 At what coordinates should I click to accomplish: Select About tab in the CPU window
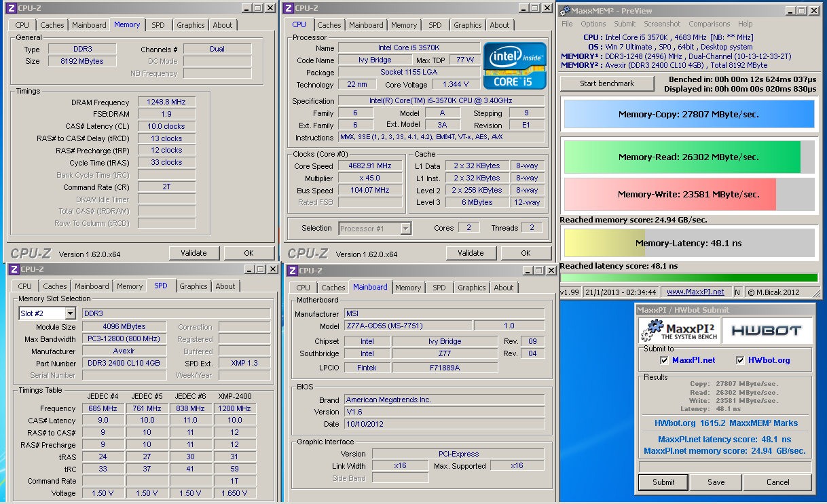(x=500, y=25)
